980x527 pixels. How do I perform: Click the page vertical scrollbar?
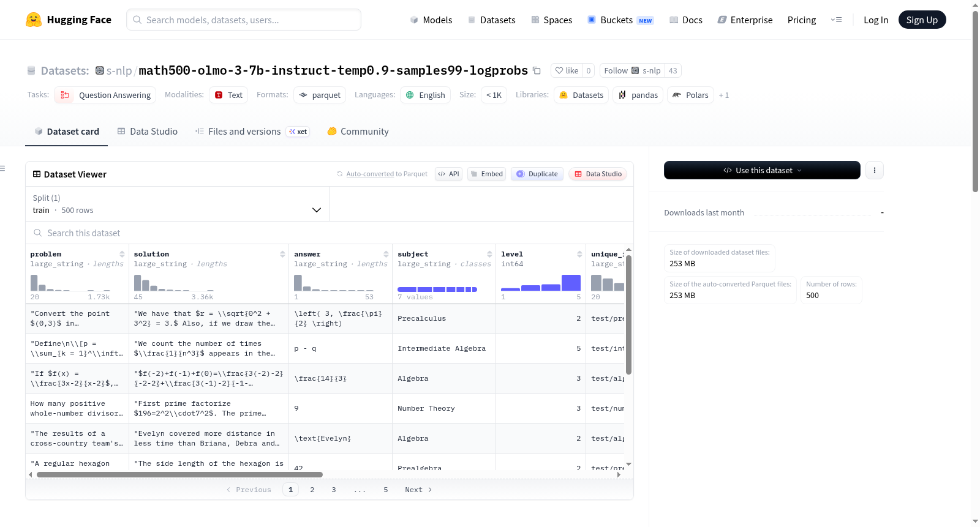(975, 101)
